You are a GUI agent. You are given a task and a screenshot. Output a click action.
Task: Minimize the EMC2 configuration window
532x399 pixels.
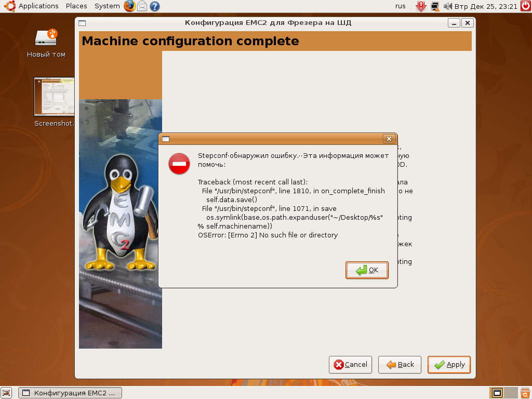[x=454, y=23]
